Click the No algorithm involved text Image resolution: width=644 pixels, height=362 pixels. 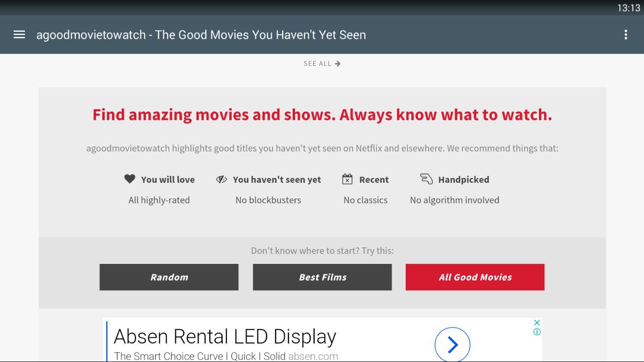pyautogui.click(x=455, y=200)
